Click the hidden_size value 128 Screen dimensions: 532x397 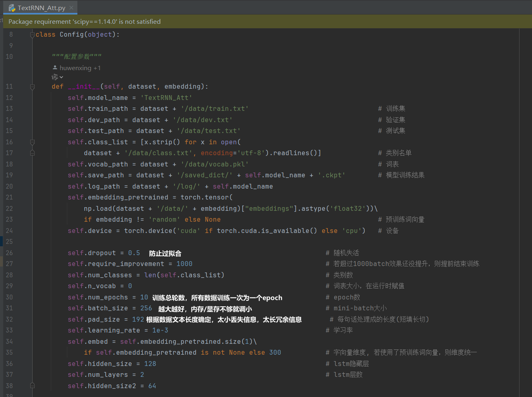[150, 364]
